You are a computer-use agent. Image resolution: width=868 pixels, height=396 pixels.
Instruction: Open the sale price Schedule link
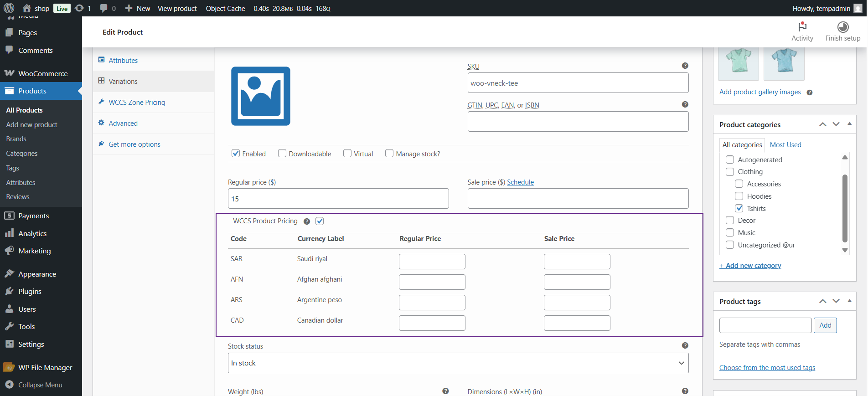tap(520, 182)
